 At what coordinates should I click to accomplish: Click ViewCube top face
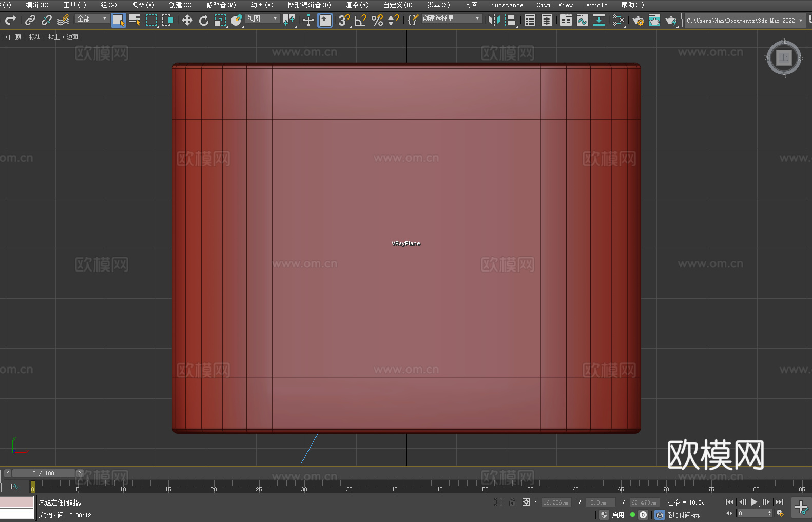tap(784, 58)
